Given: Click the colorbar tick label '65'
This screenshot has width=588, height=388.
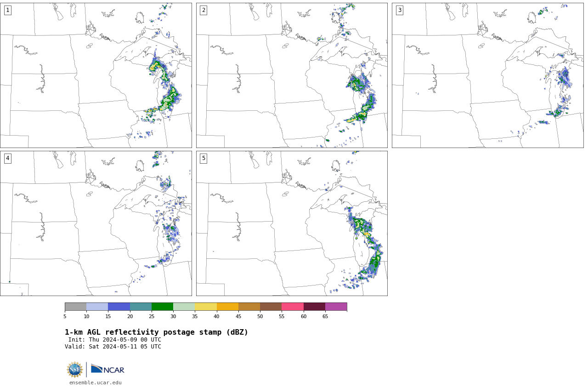Looking at the screenshot, I should tap(325, 316).
